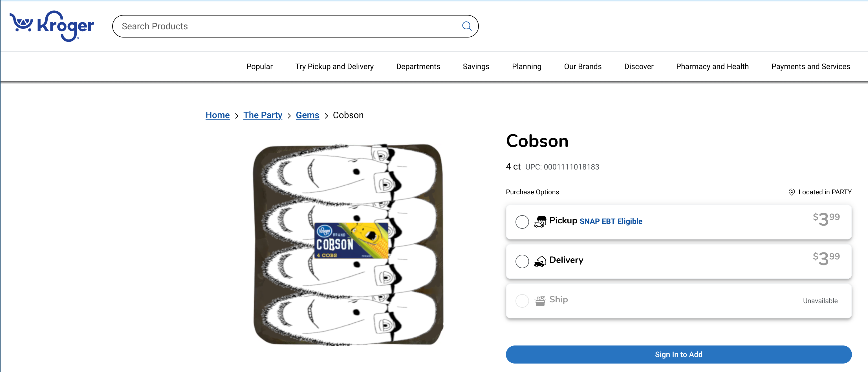Click the pickup truck icon
Image resolution: width=868 pixels, height=372 pixels.
540,222
